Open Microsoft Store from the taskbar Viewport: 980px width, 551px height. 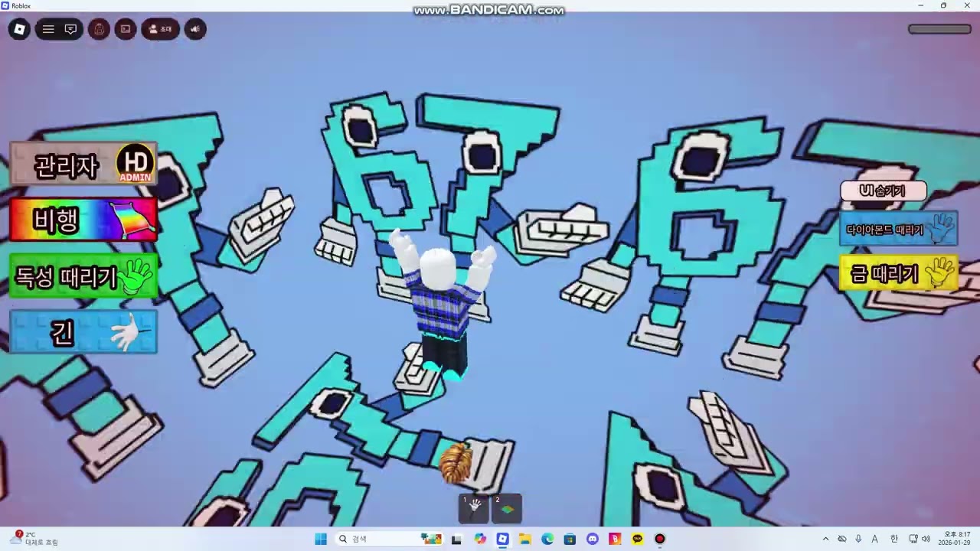tap(570, 539)
